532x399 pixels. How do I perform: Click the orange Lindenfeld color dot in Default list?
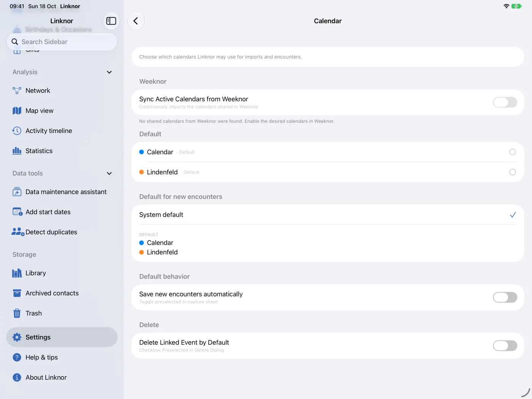[141, 172]
